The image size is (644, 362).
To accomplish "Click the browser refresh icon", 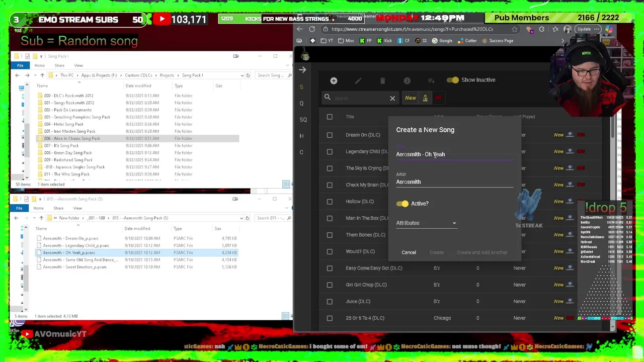I will click(312, 29).
